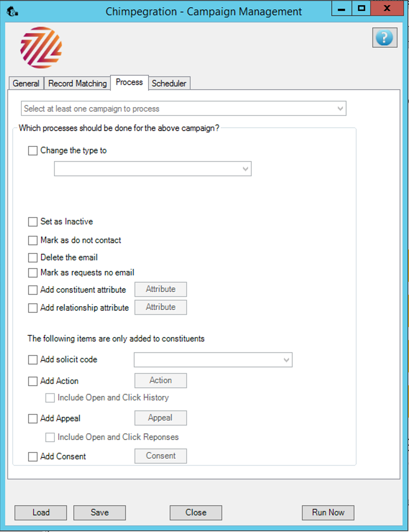
Task: Enable Change the type to checkbox
Action: click(33, 151)
